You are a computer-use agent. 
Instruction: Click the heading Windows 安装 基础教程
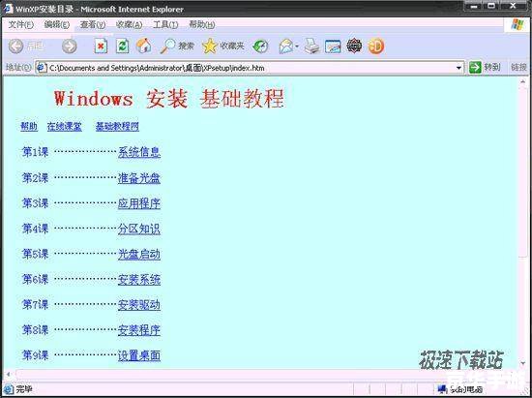168,99
